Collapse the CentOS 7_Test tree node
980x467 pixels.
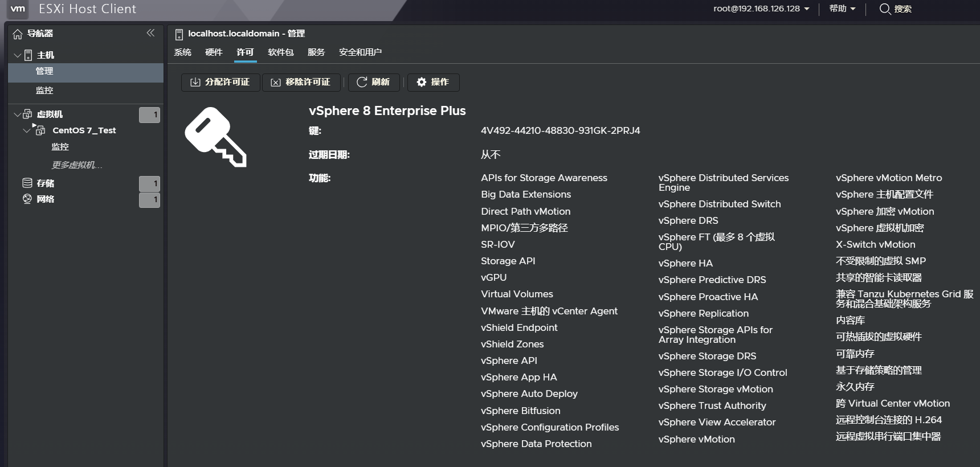[x=26, y=130]
